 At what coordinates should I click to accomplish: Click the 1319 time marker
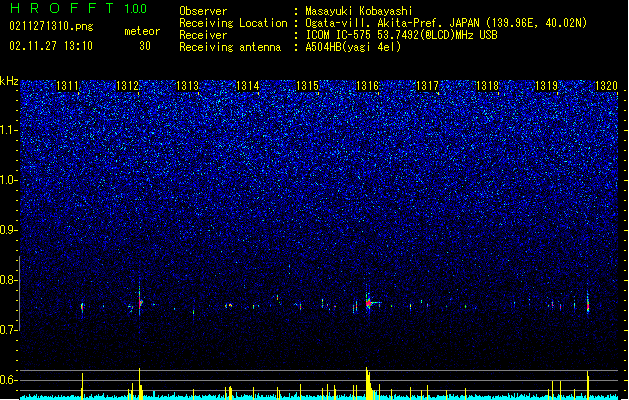click(x=547, y=86)
